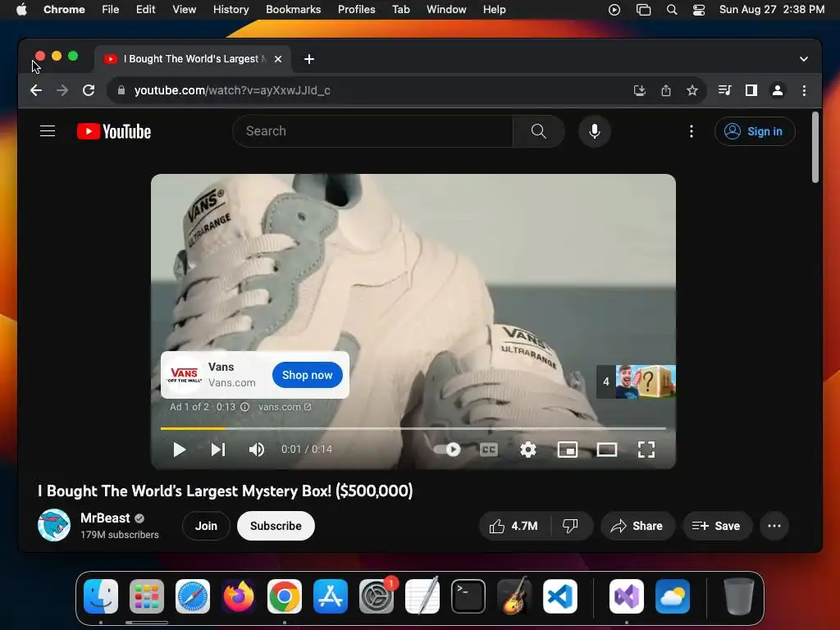
Task: Open Chrome media controls
Action: (724, 90)
